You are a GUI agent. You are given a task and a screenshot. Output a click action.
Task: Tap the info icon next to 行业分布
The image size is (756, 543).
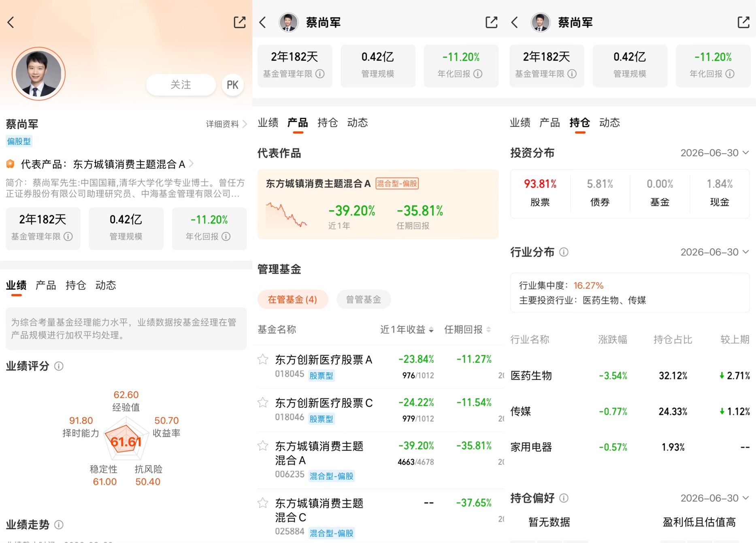pos(564,252)
